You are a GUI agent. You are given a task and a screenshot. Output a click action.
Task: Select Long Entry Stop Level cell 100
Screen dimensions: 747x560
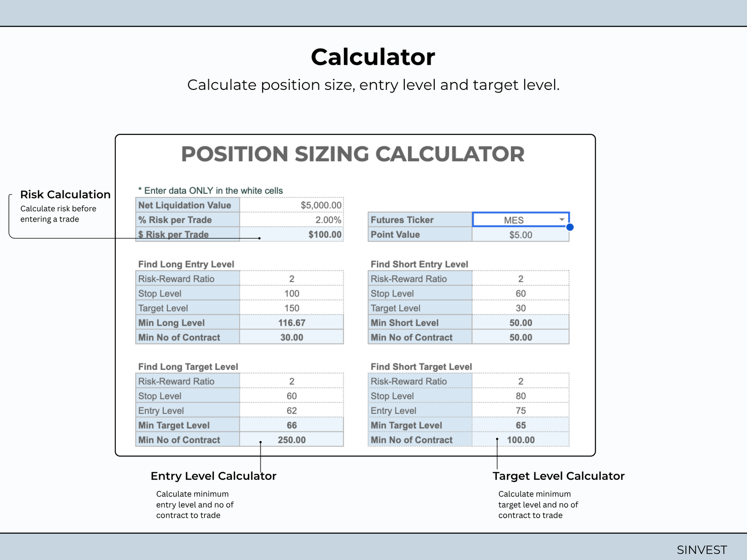[292, 293]
